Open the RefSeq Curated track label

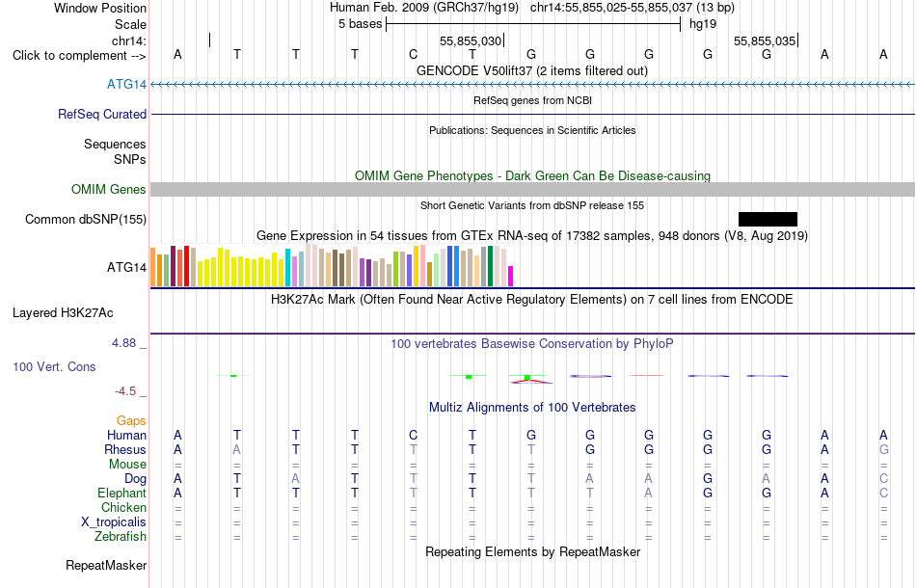[x=102, y=115]
